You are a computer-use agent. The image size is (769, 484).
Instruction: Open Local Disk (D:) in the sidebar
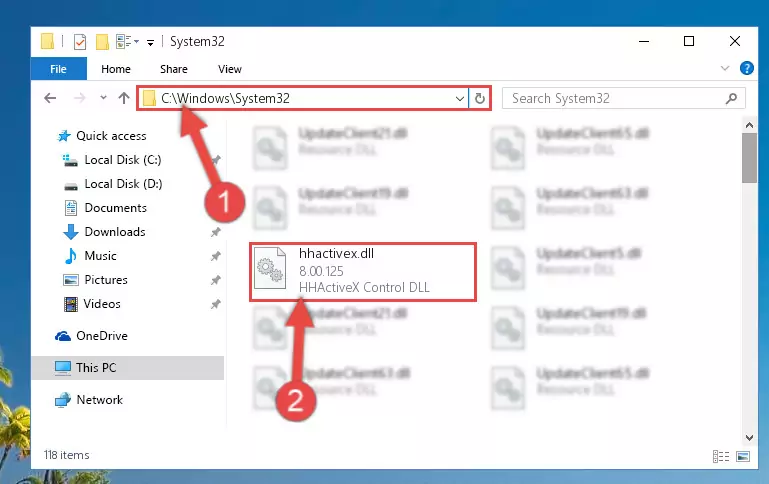pos(123,184)
